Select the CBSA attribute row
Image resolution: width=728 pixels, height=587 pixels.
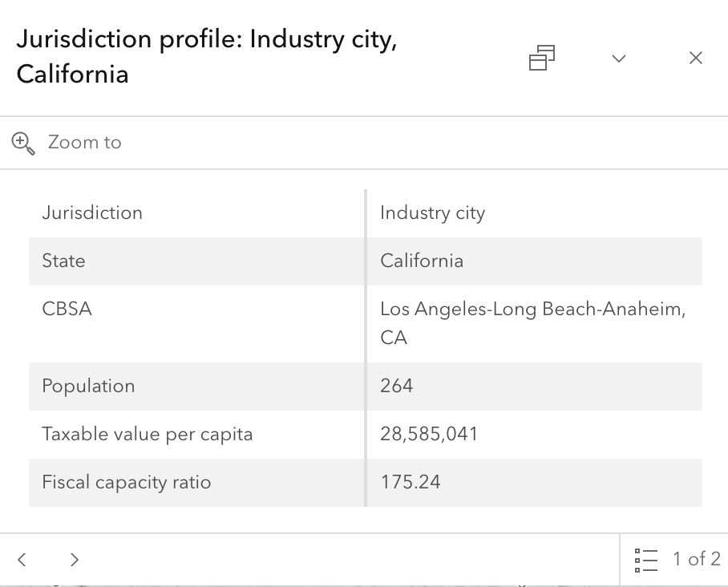(67, 309)
